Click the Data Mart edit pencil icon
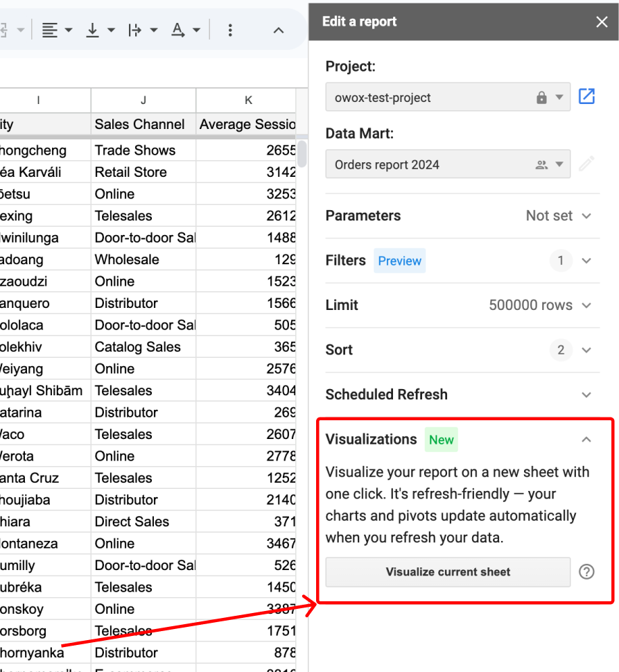 (586, 164)
